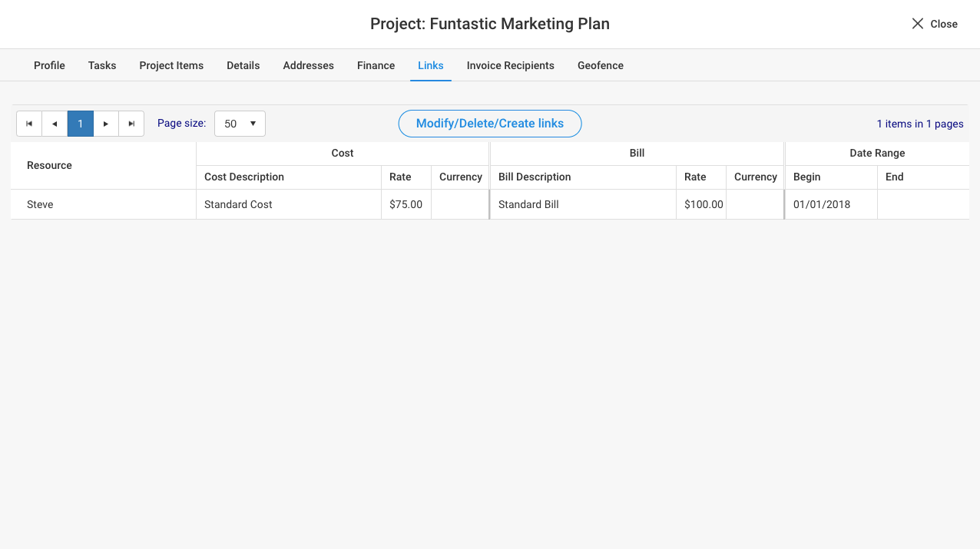Screen dimensions: 980x549
Task: Go to next page arrow
Action: click(x=106, y=124)
